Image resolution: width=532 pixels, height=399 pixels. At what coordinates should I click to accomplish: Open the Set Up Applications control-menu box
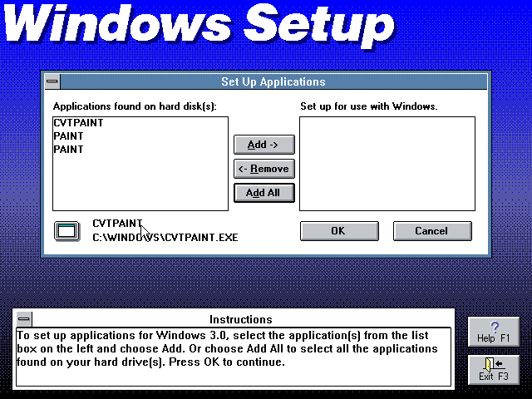52,82
